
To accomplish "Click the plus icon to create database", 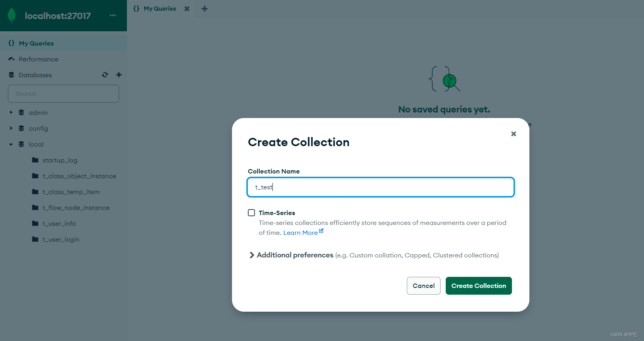I will (119, 75).
